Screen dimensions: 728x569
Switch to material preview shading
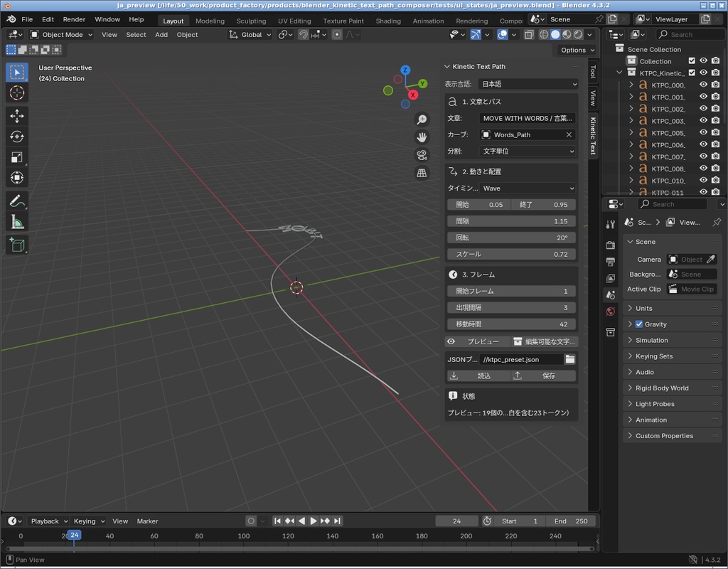pyautogui.click(x=567, y=35)
